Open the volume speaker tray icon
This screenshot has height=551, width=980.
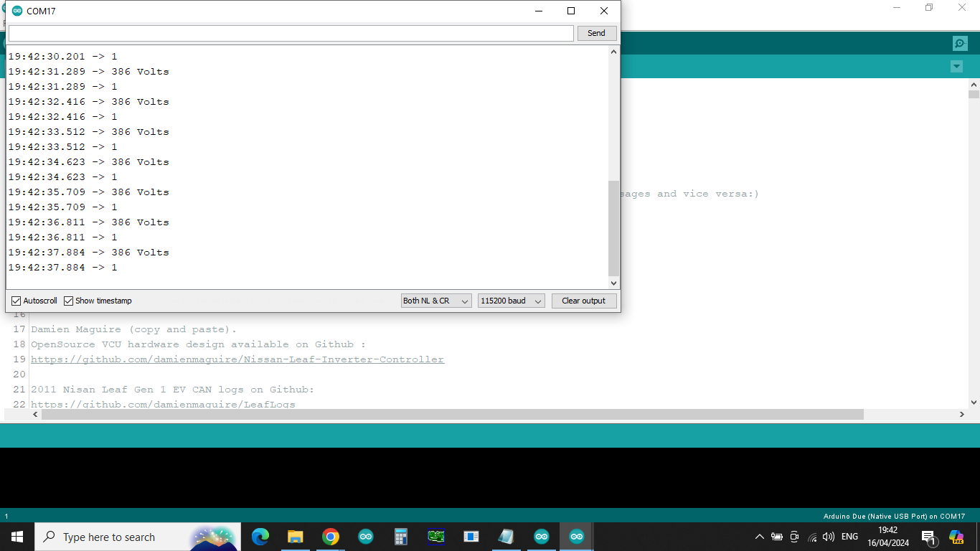click(829, 537)
